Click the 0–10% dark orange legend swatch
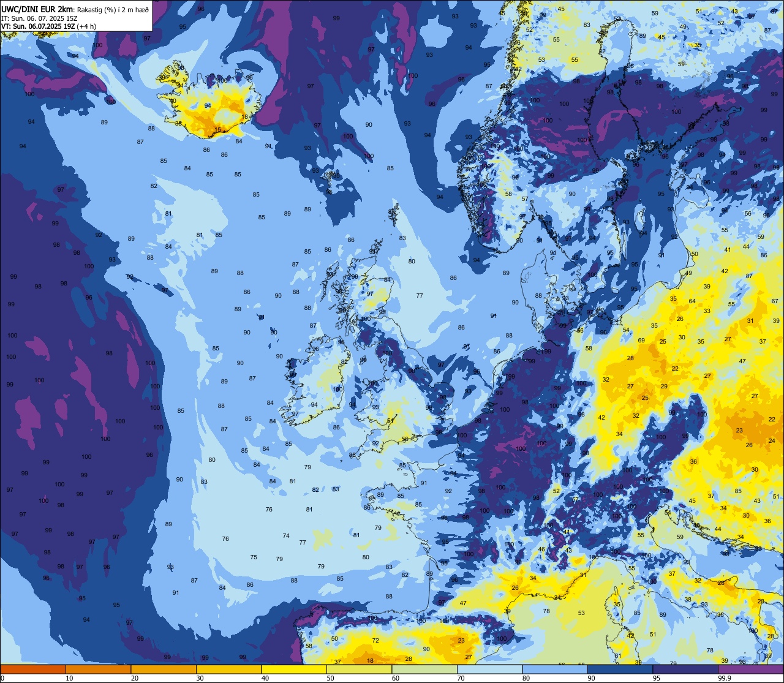The width and height of the screenshot is (784, 683). [33, 669]
